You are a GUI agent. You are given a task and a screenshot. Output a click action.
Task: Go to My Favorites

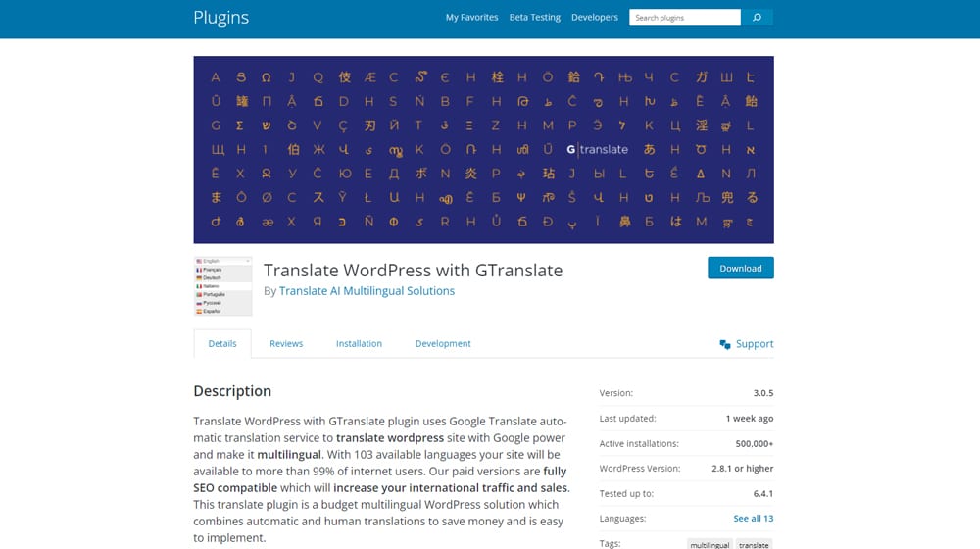(472, 18)
